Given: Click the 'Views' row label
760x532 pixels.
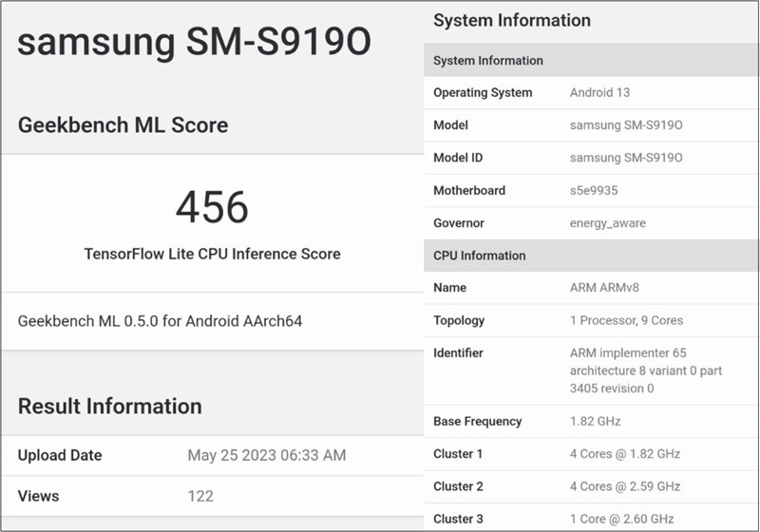Looking at the screenshot, I should [38, 496].
